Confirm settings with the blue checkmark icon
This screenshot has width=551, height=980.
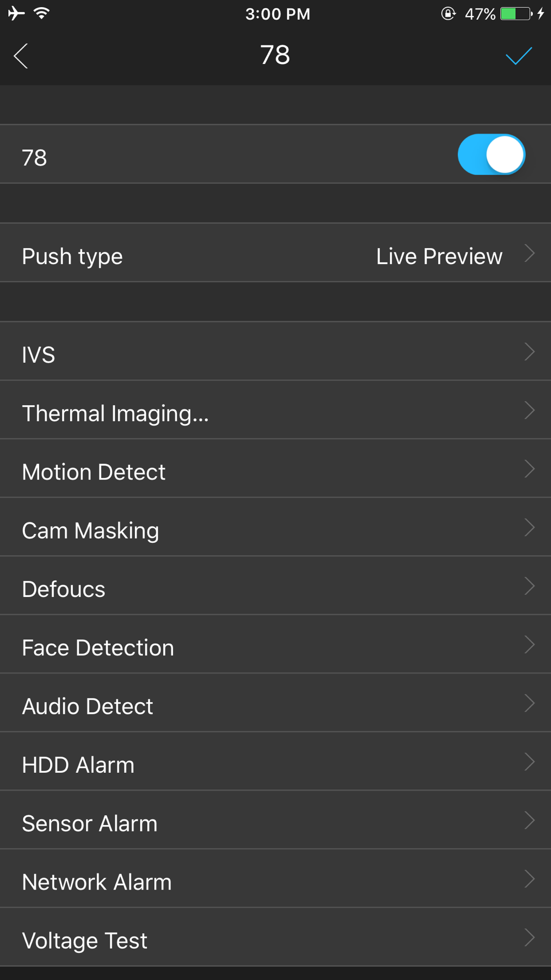pyautogui.click(x=518, y=56)
